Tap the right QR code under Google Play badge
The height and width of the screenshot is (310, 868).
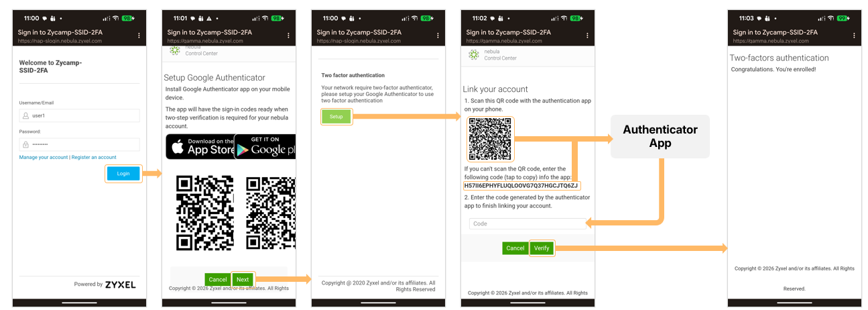coord(271,213)
